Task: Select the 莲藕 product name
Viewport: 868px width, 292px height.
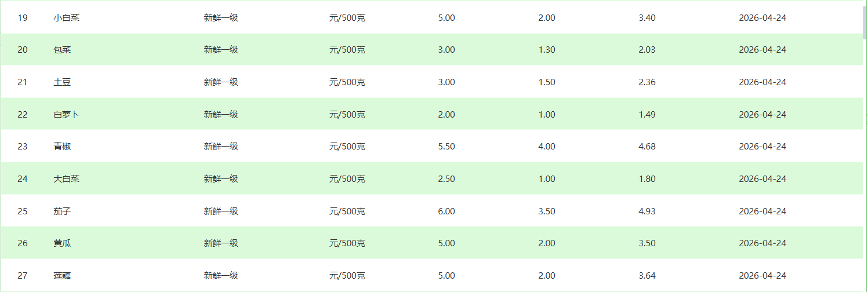Action: (x=62, y=276)
